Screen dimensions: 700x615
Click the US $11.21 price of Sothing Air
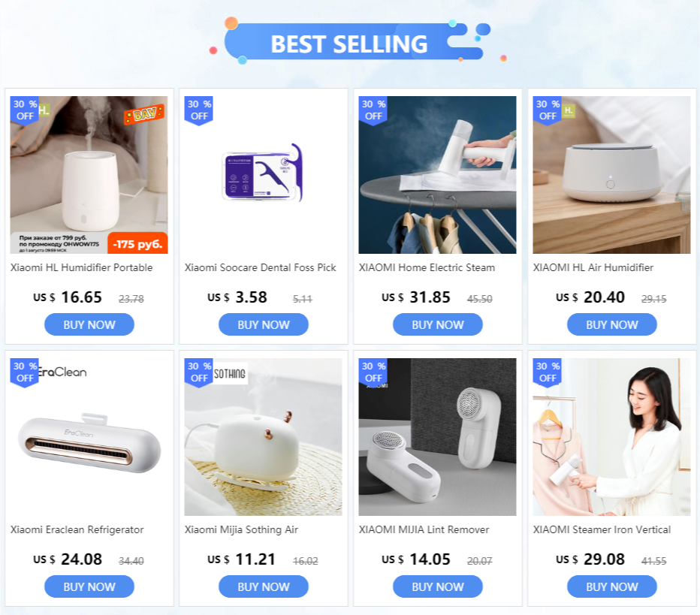click(242, 559)
